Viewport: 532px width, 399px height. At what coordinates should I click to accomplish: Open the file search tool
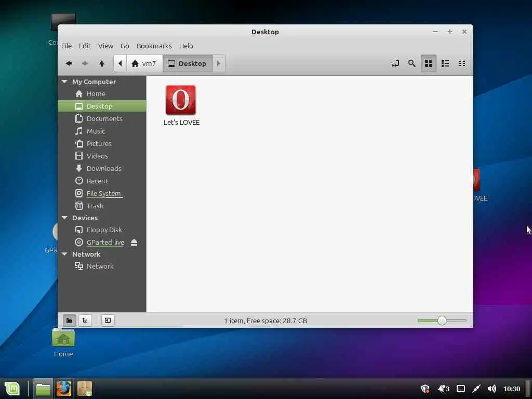(x=411, y=63)
